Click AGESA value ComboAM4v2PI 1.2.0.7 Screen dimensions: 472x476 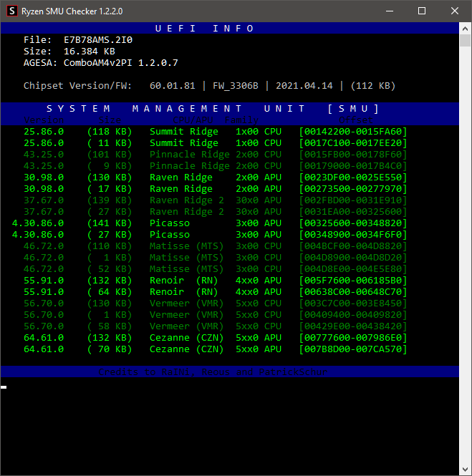(x=120, y=63)
